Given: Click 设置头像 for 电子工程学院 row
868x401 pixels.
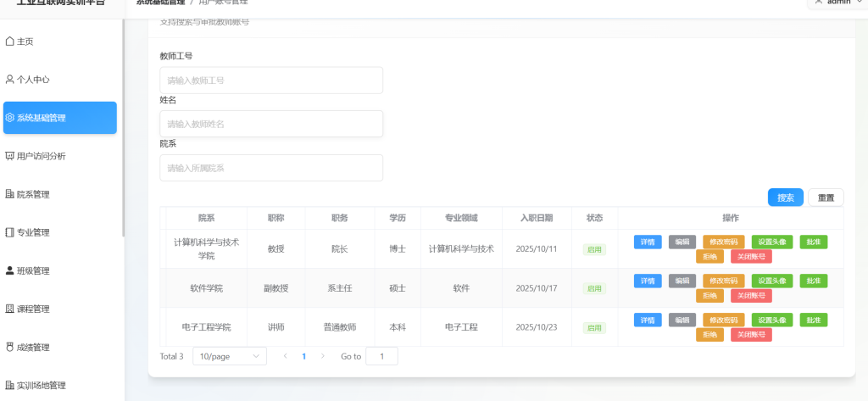Looking at the screenshot, I should [x=771, y=320].
